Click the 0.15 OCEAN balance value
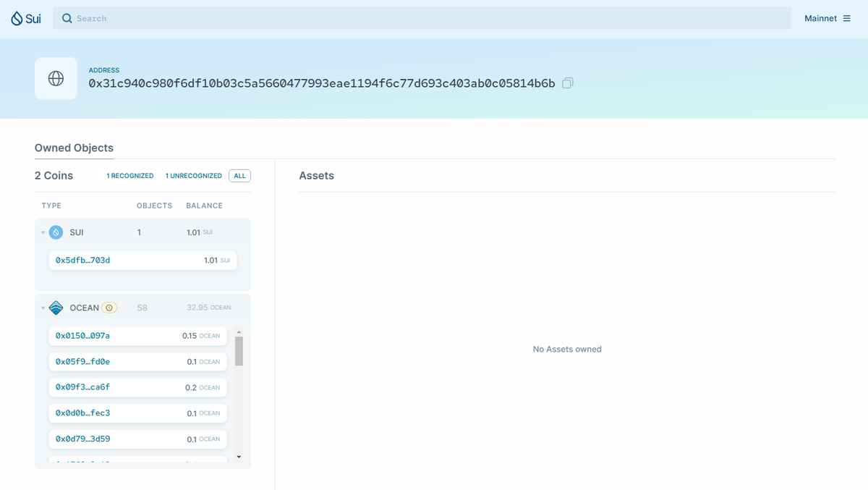Screen dimensions: 868x490 pyautogui.click(x=201, y=336)
